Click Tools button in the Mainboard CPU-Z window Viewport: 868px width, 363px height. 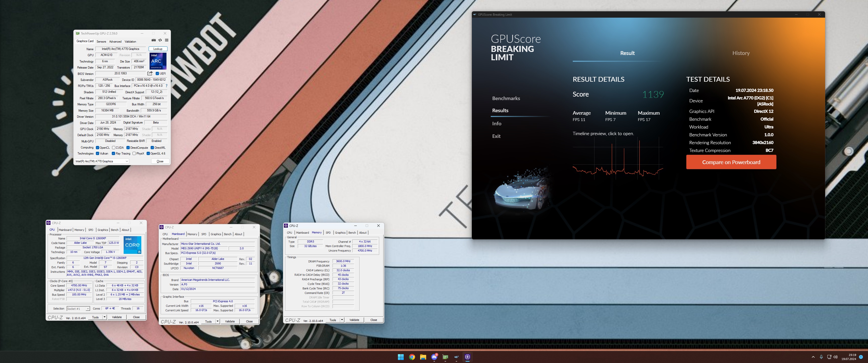pos(209,322)
